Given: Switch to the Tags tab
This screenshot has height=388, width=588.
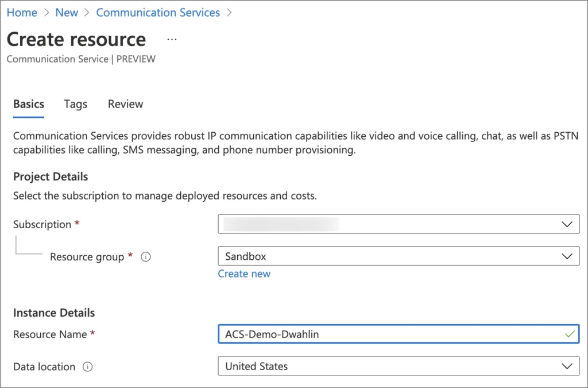Looking at the screenshot, I should pos(76,104).
